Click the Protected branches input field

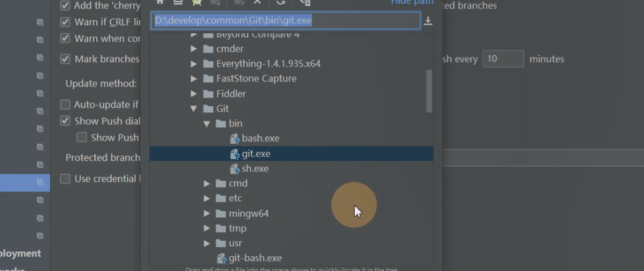pos(542,157)
